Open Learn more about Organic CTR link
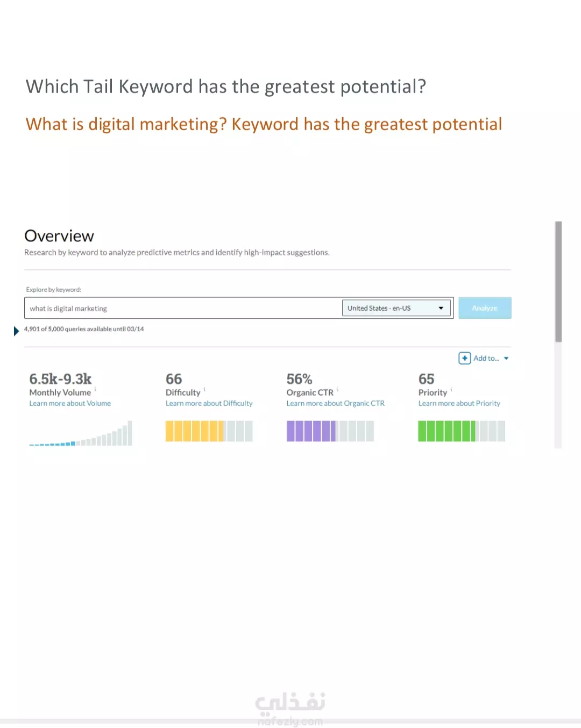581x728 pixels. [x=335, y=403]
